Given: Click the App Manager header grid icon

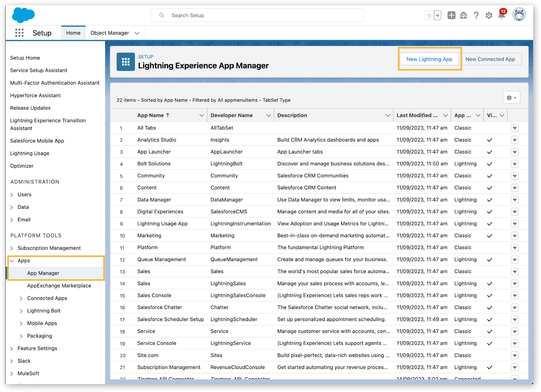Looking at the screenshot, I should tap(126, 62).
